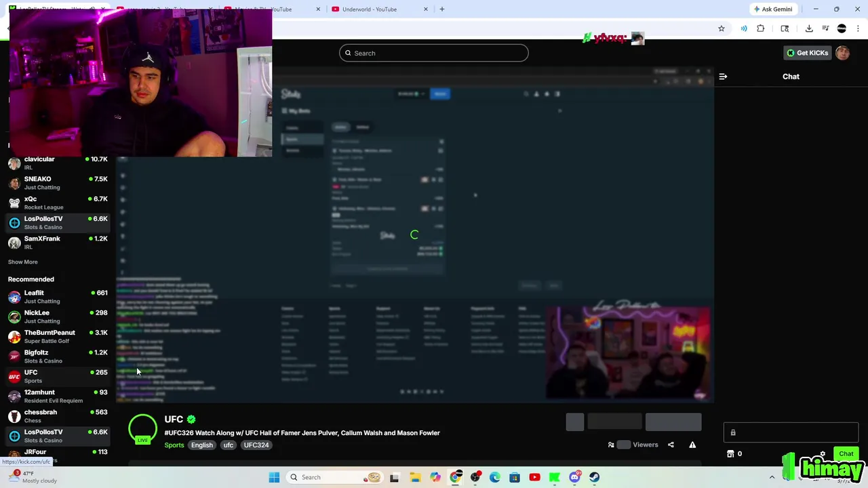Click the Kick search box
The image size is (868, 488).
point(434,53)
